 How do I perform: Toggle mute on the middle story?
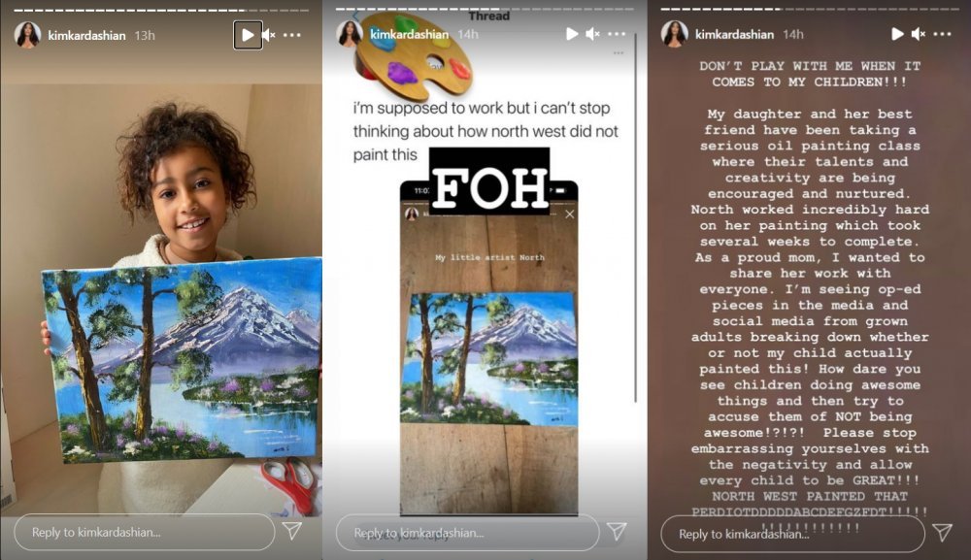[x=593, y=34]
